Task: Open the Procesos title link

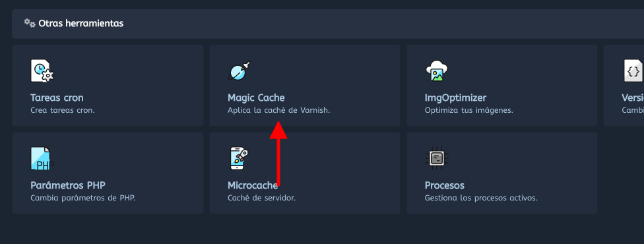Action: [x=444, y=185]
